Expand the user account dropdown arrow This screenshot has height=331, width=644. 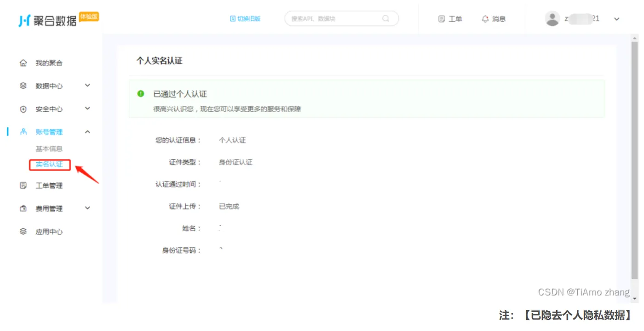(617, 19)
